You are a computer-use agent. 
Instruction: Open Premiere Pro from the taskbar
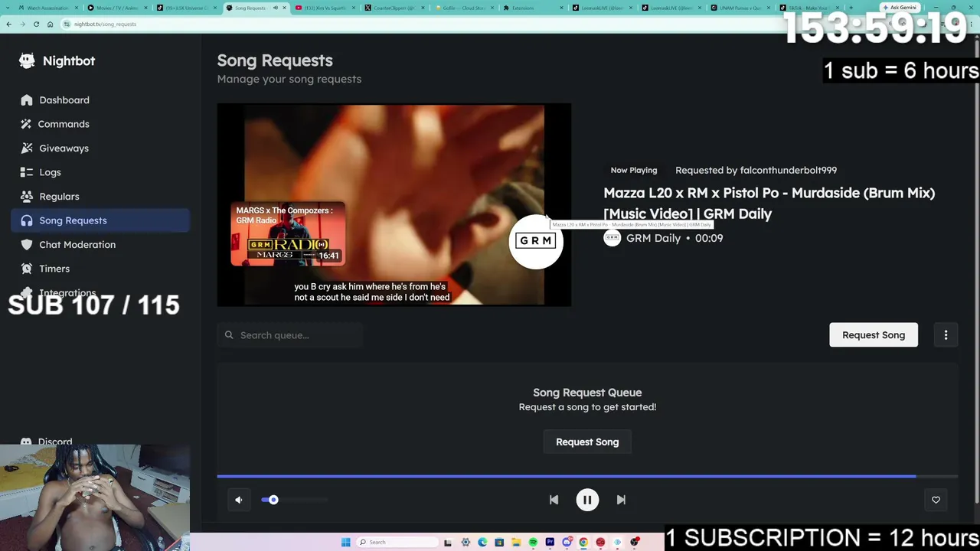550,543
